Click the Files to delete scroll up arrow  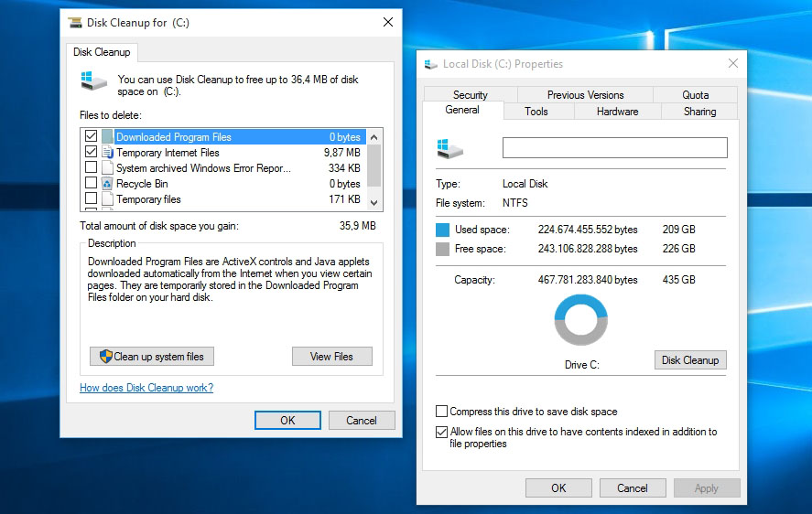374,137
